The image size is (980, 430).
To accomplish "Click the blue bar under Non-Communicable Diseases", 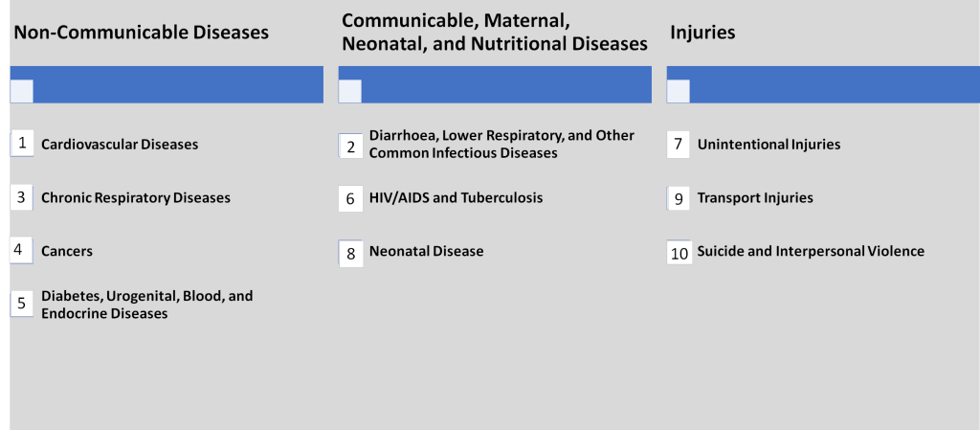I will coord(177,84).
